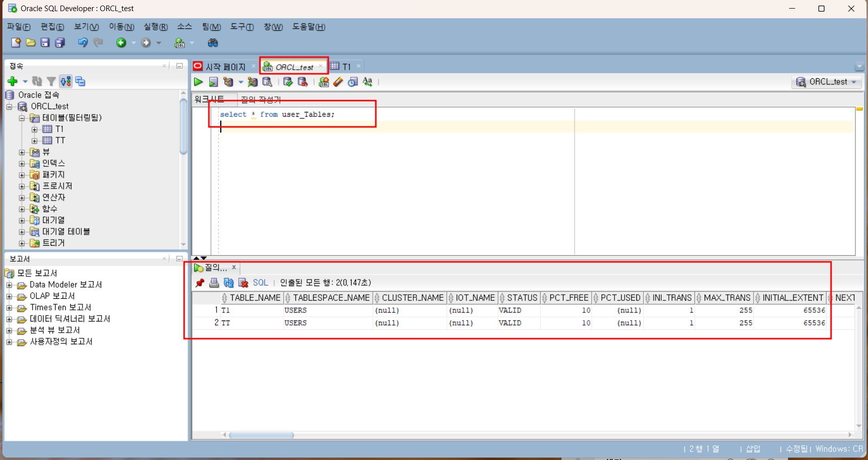The height and width of the screenshot is (460, 868).
Task: Switch to the 시작 페이지 tab
Action: coord(225,67)
